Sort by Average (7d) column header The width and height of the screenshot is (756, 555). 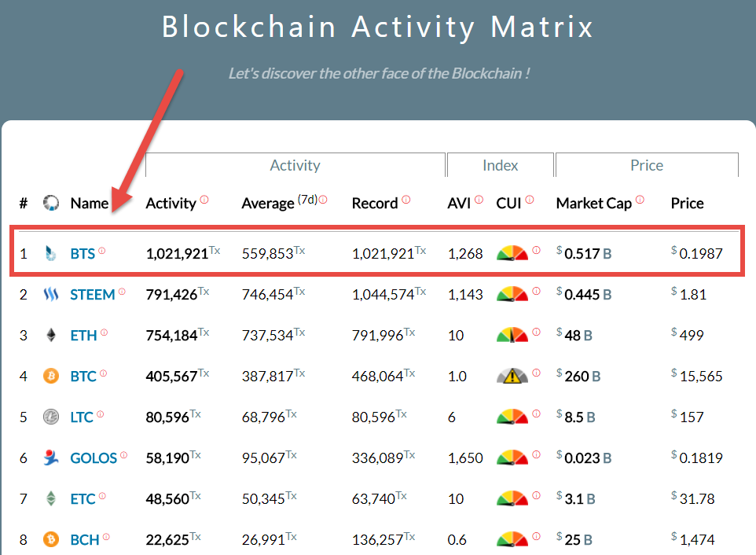279,203
